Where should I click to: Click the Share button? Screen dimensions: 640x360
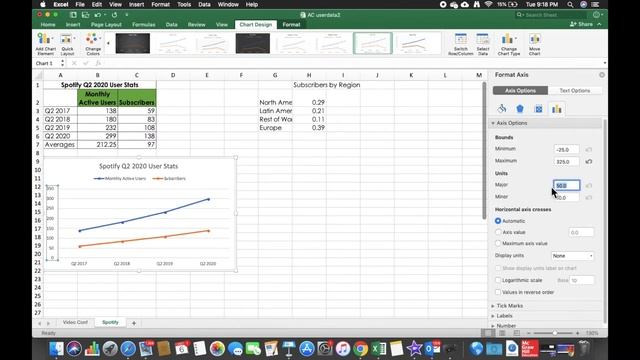[582, 24]
